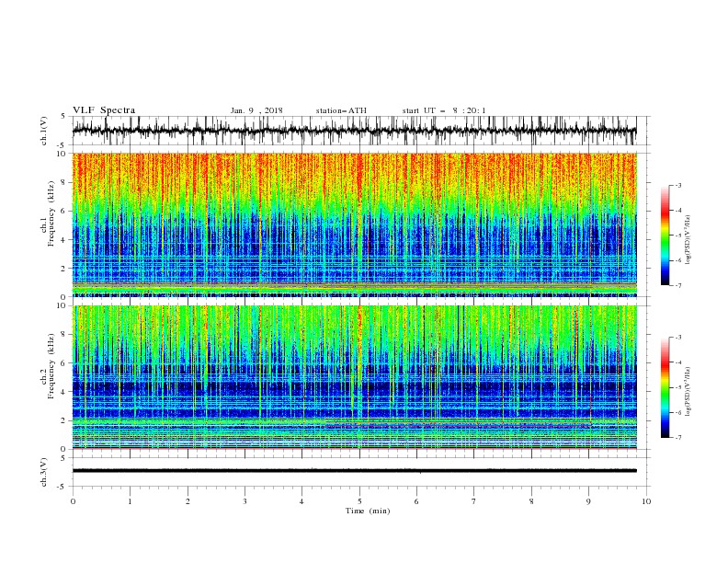This screenshot has height=563, width=728.
Task: Select the "Jan. 9, 2018" date text
Action: (x=256, y=110)
